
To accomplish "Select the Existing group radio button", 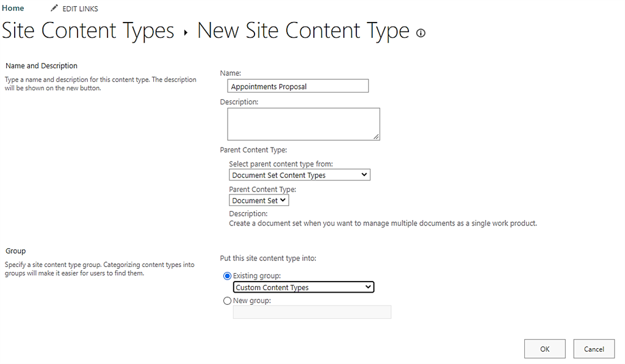I will pos(227,276).
